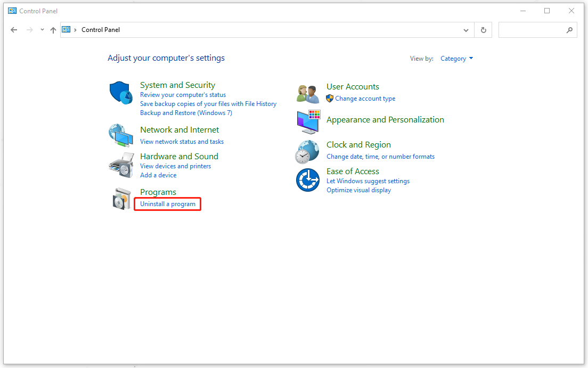The image size is (588, 368).
Task: Open User Accounts category
Action: [353, 87]
